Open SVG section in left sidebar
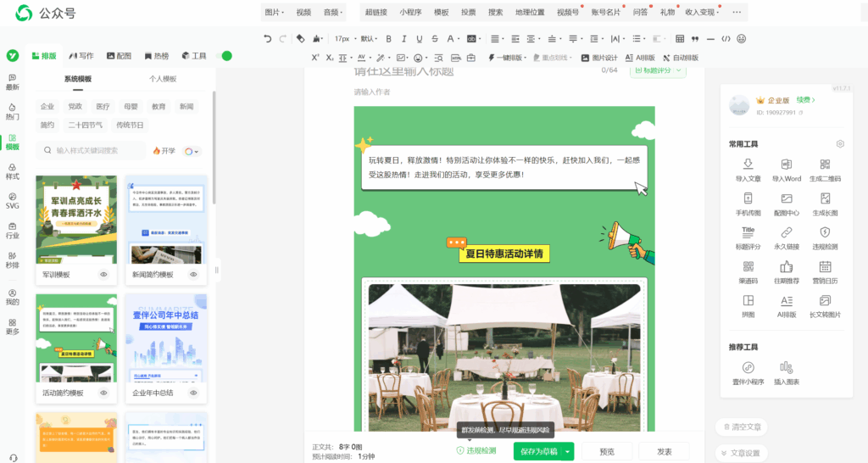868x463 pixels. coord(12,200)
